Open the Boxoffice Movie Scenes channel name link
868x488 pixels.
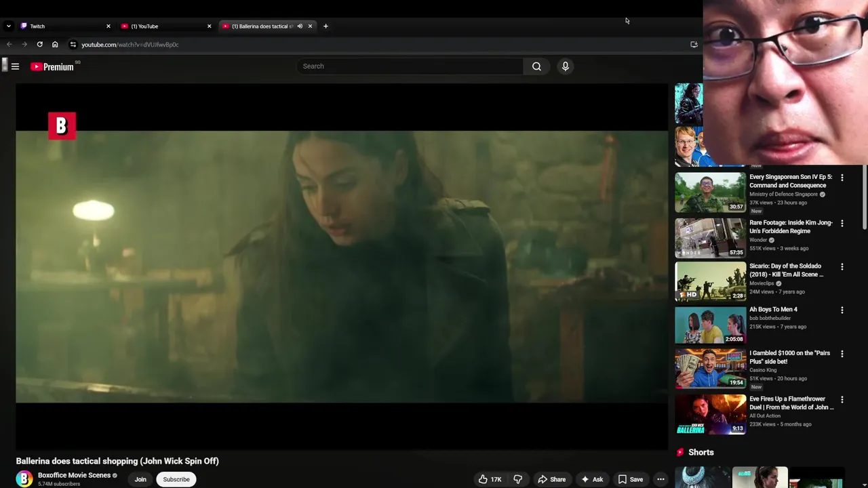74,475
